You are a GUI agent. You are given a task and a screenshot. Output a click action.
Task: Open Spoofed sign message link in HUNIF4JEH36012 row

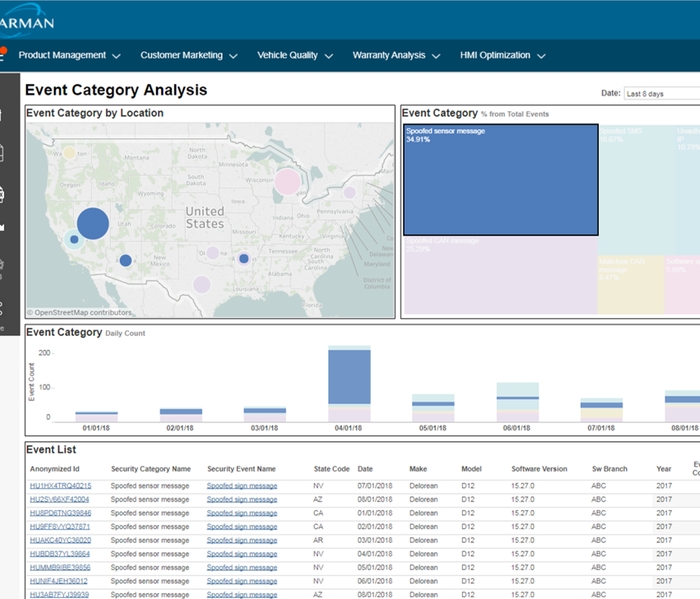point(242,581)
